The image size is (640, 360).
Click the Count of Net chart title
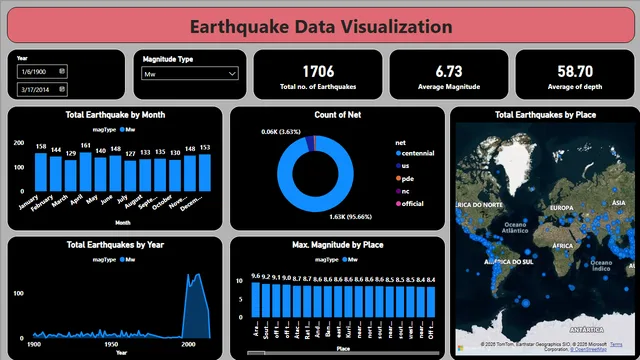(x=338, y=115)
